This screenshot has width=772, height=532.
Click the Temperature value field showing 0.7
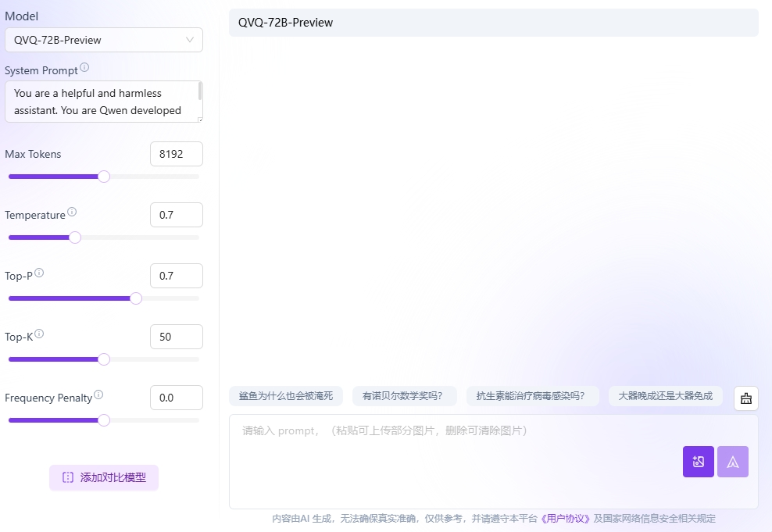[177, 215]
